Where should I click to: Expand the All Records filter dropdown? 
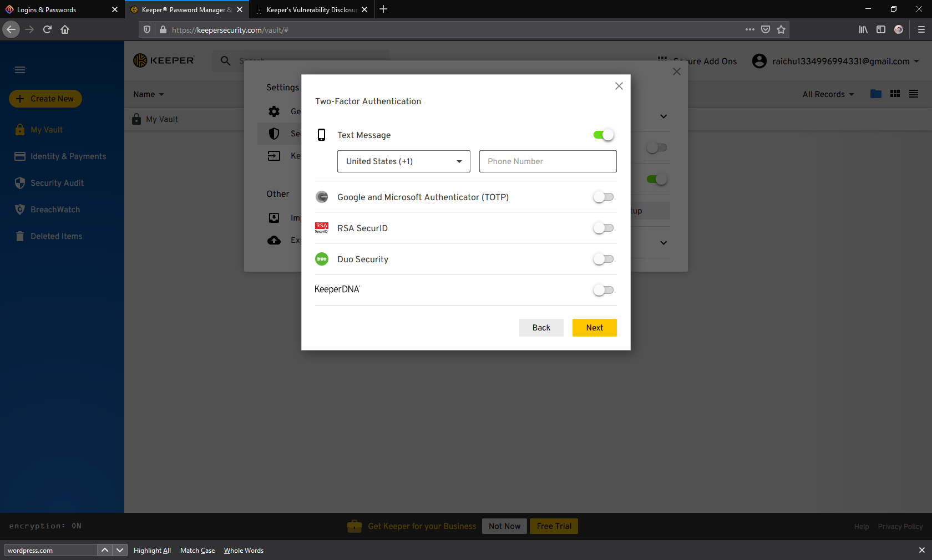pos(828,94)
